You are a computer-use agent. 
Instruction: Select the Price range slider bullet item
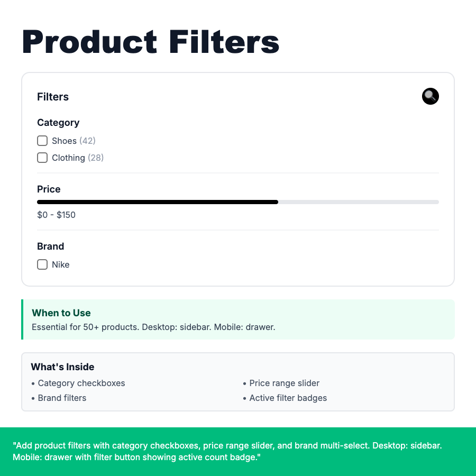click(x=285, y=383)
